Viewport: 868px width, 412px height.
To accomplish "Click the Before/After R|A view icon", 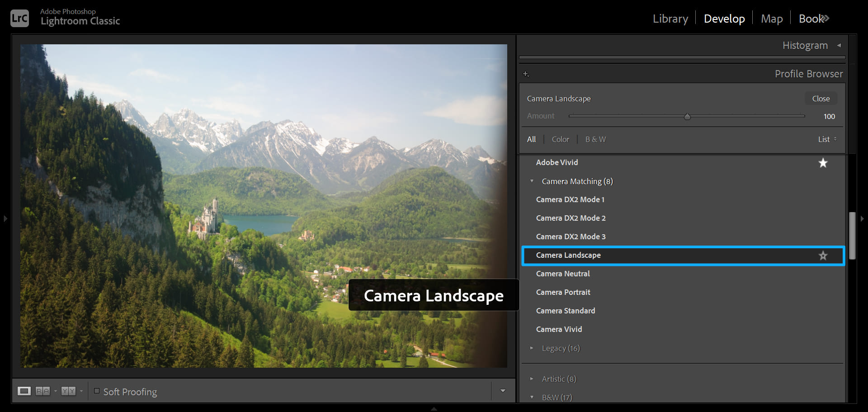I will (42, 391).
